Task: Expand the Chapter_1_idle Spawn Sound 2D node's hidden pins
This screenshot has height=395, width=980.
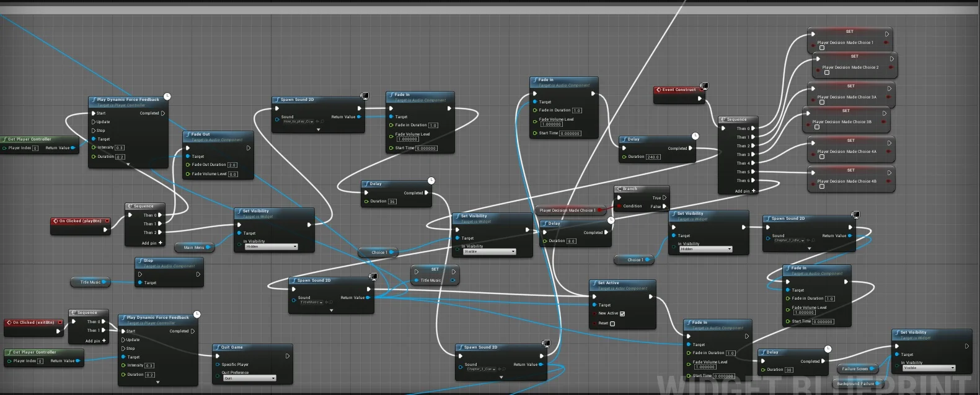Action: pos(809,249)
